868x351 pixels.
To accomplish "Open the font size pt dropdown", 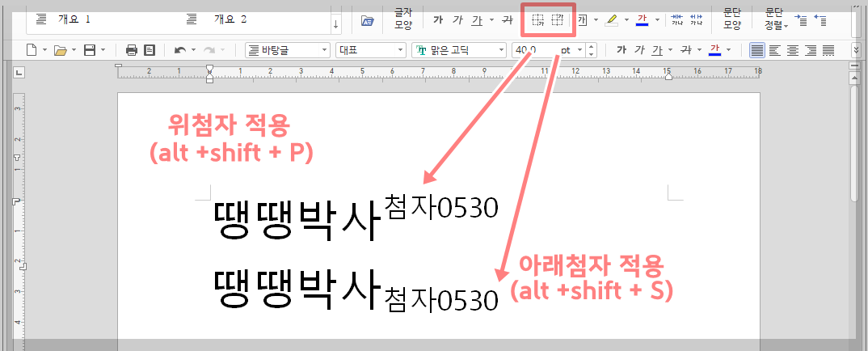I will point(579,50).
